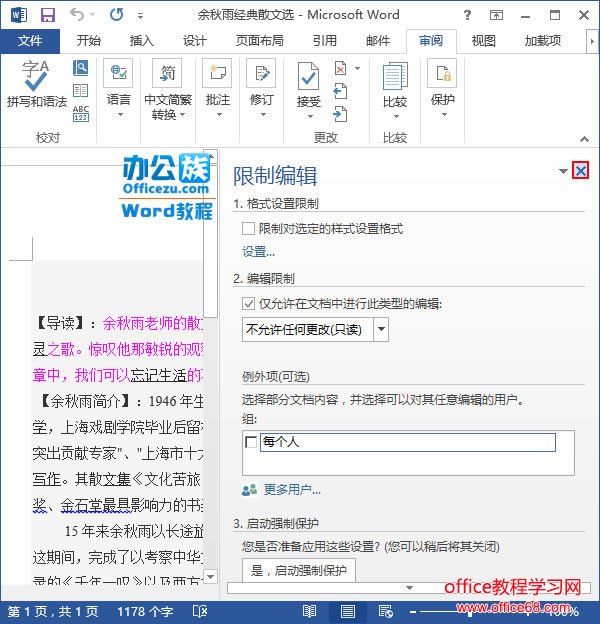Toggle 'allow only this type of editing' checkbox
600x624 pixels.
click(x=248, y=304)
